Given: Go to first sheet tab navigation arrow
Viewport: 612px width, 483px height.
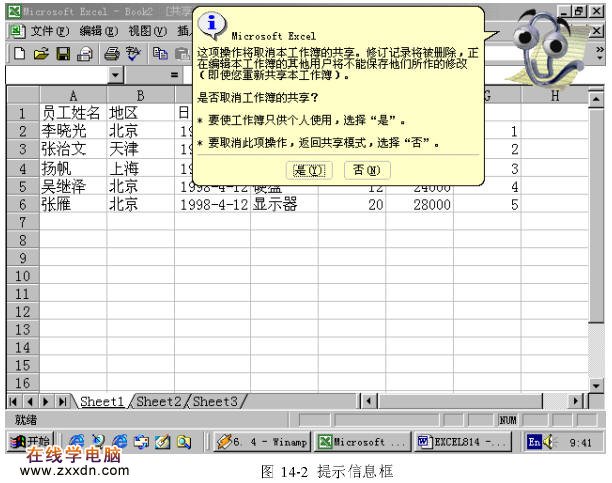Looking at the screenshot, I should [13, 401].
